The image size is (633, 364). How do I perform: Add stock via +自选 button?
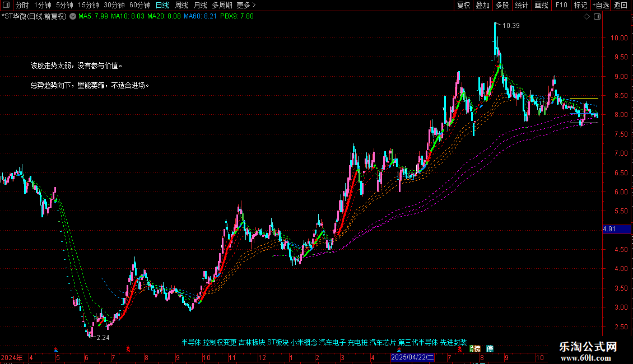click(x=601, y=5)
